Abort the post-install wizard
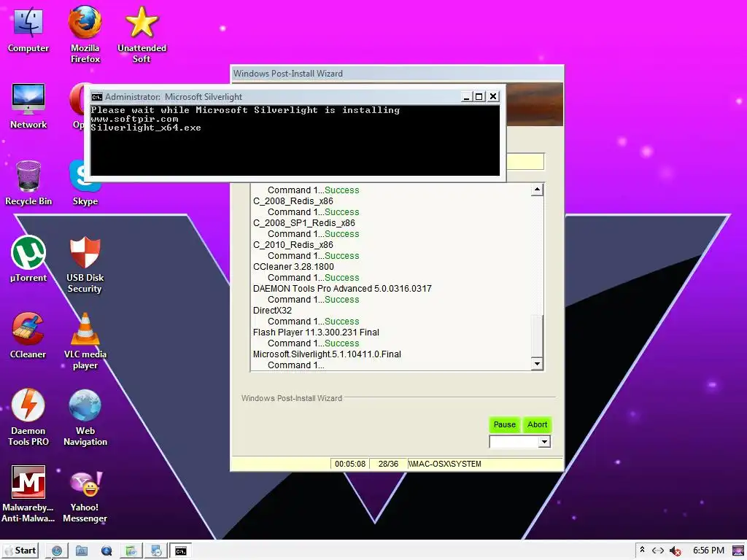Image resolution: width=747 pixels, height=560 pixels. tap(537, 424)
